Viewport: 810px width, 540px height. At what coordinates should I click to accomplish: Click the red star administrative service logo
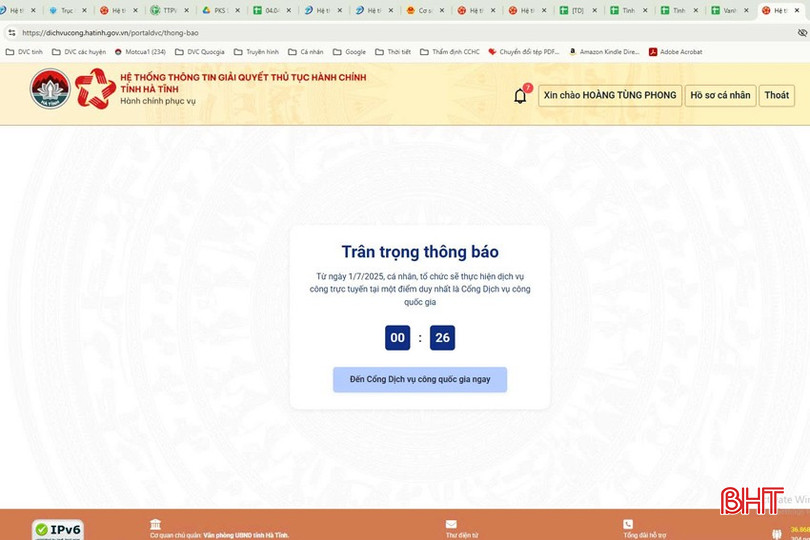pyautogui.click(x=95, y=89)
